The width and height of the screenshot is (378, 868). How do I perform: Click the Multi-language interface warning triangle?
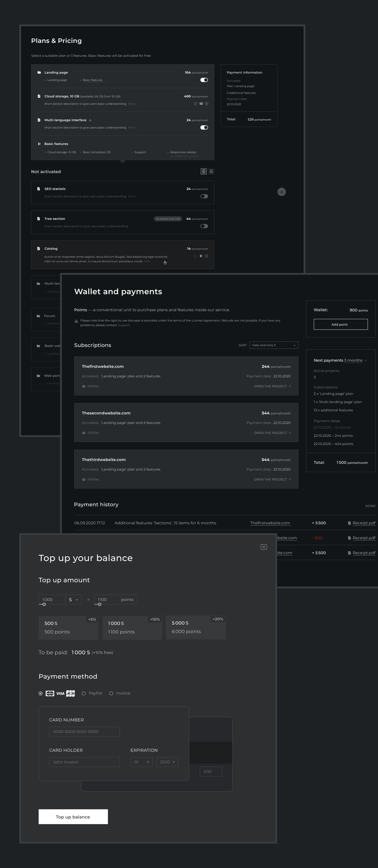90,120
